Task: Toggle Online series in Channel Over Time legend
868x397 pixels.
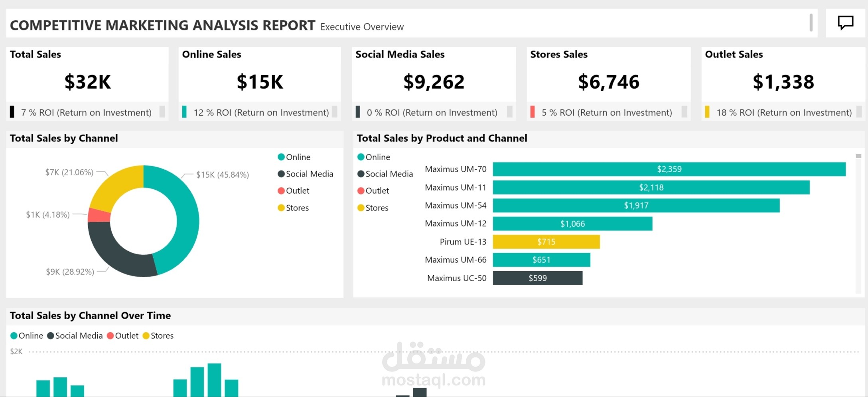Action: pos(27,335)
